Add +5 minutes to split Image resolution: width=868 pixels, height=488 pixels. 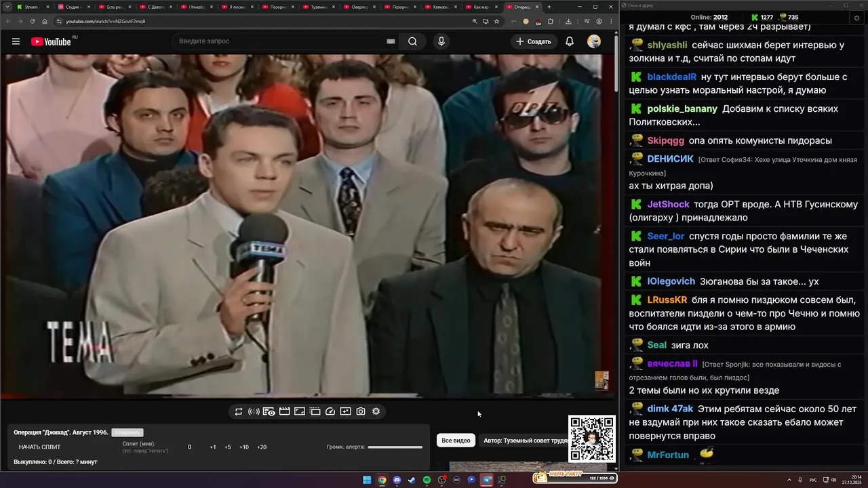pyautogui.click(x=228, y=447)
